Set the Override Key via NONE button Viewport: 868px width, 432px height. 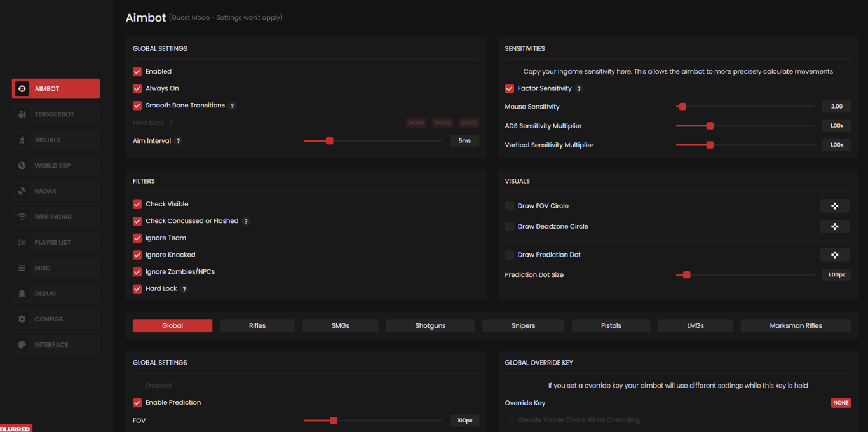point(841,403)
